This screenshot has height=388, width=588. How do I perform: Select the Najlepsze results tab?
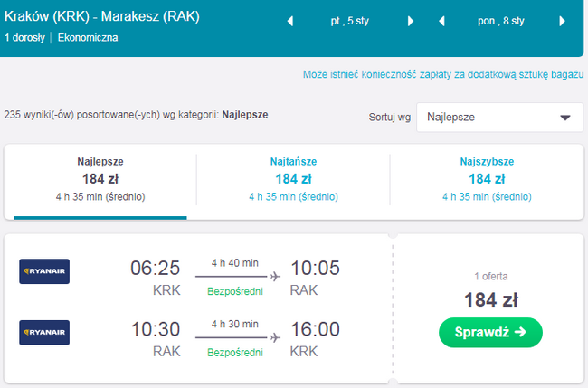100,179
